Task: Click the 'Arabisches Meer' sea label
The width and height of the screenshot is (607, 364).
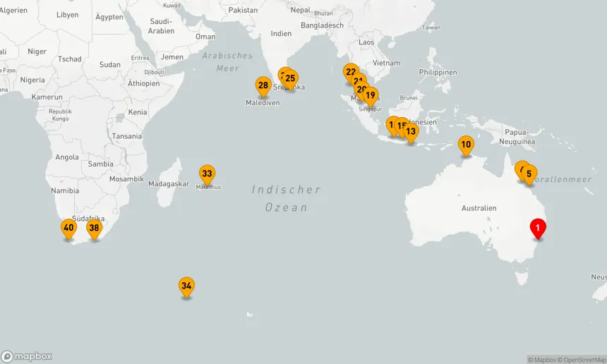Action: click(x=227, y=62)
